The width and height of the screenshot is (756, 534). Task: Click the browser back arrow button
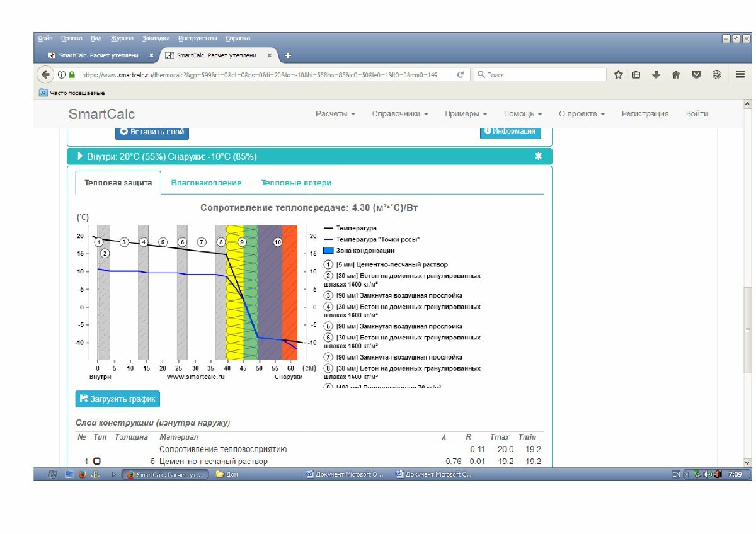click(x=45, y=74)
